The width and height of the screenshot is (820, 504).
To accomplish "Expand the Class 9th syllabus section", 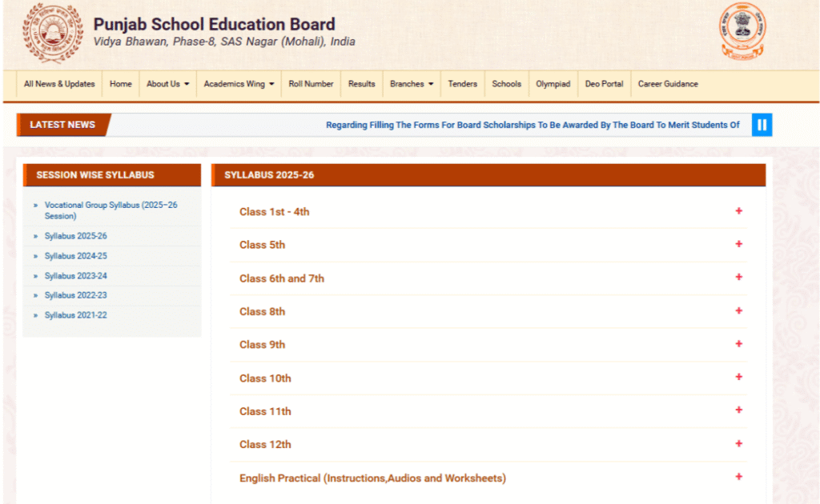I will tap(488, 345).
